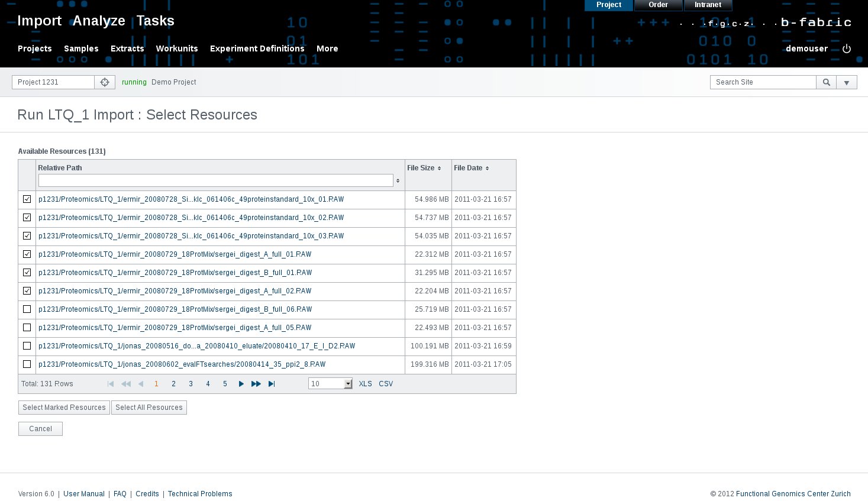Check the 20080410_17_E_I_D2.RAW row

27,346
